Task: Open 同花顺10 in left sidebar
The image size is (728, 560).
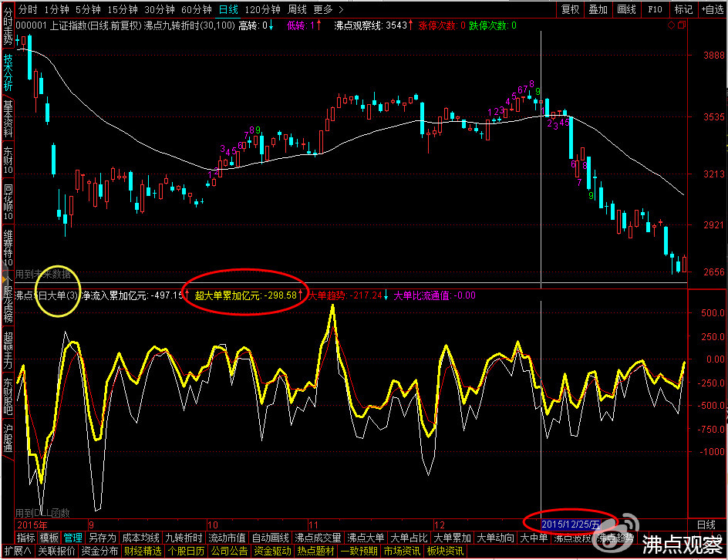Action: (x=8, y=201)
